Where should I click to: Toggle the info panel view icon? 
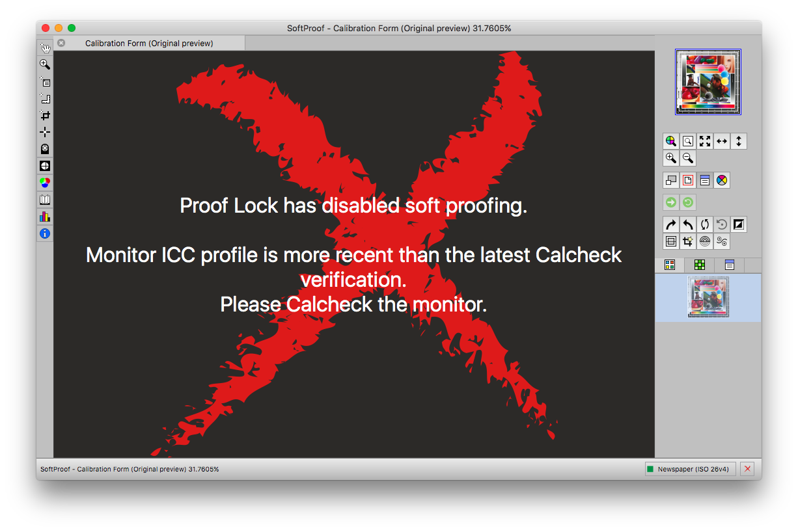click(705, 181)
